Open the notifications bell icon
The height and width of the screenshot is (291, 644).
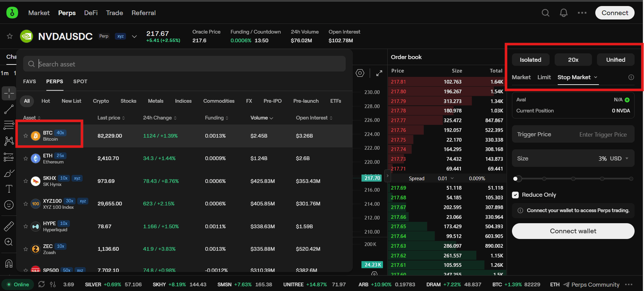coord(564,13)
